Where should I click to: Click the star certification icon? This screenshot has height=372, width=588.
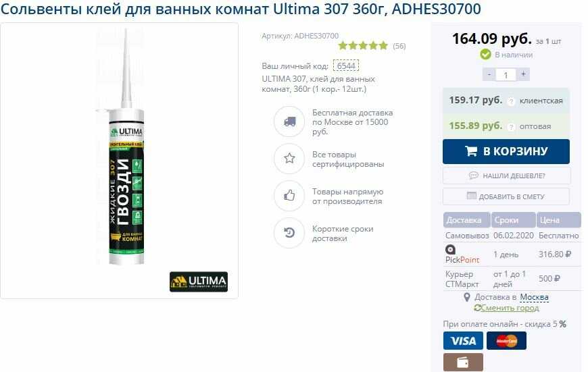pos(289,159)
